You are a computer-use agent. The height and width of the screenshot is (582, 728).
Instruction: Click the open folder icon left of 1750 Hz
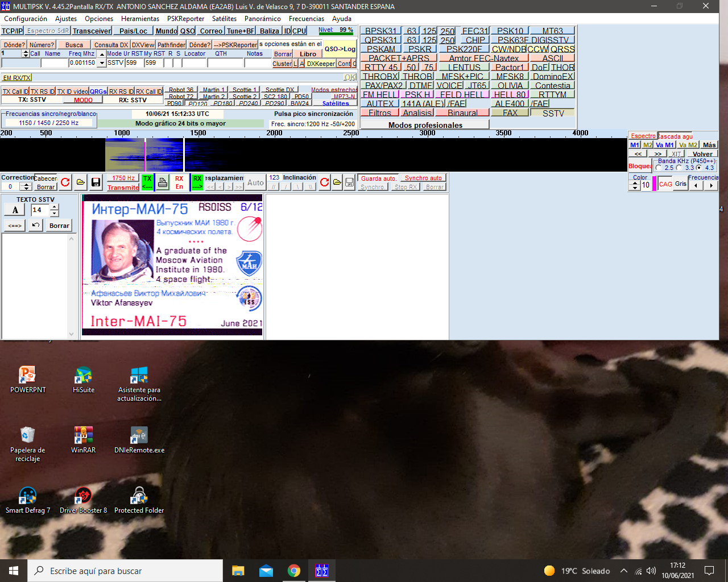coord(81,182)
